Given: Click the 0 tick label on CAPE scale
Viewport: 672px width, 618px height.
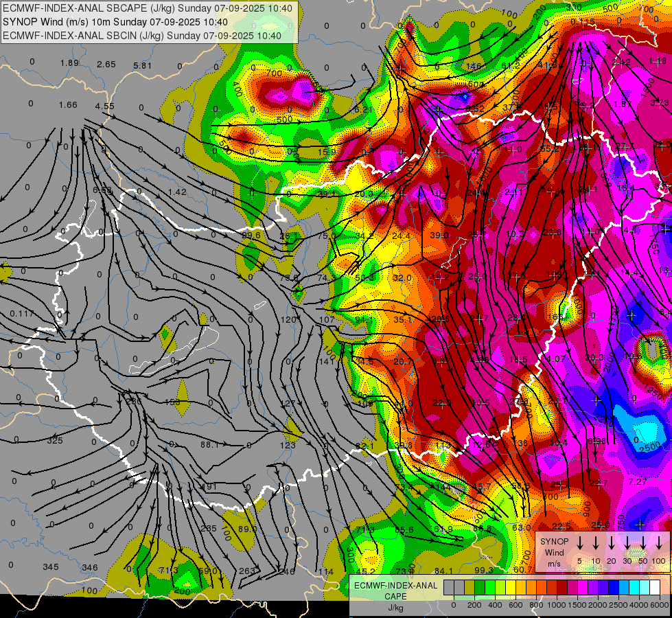Looking at the screenshot, I should (x=454, y=605).
